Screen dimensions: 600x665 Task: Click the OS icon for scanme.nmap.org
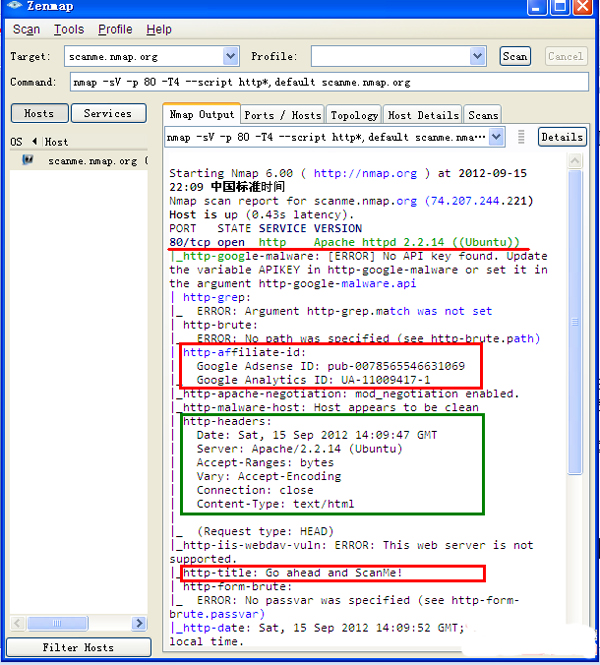[28, 160]
